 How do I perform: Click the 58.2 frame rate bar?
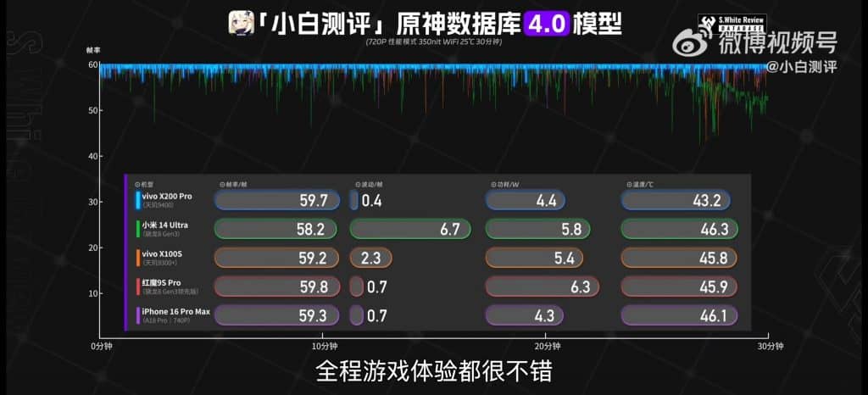275,229
